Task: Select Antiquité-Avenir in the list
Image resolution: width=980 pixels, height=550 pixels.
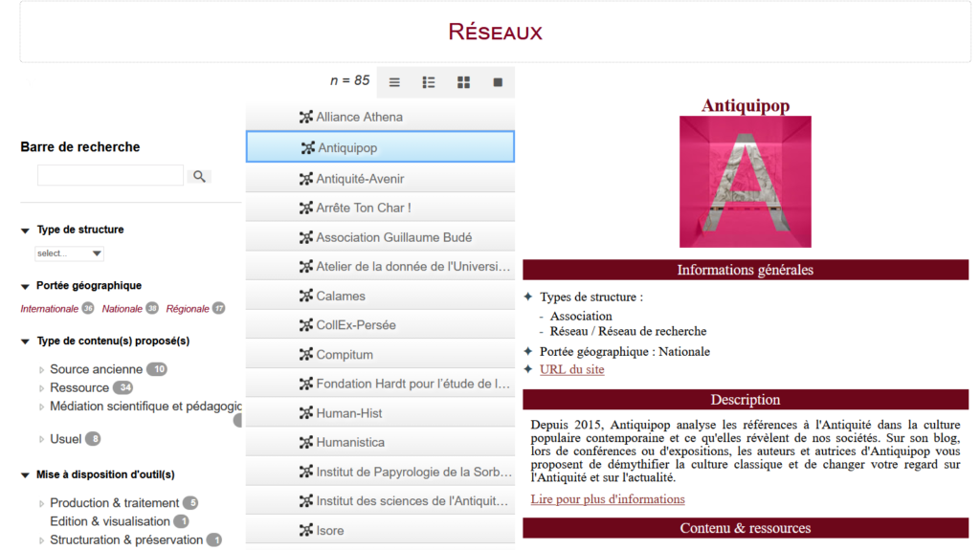Action: tap(380, 179)
